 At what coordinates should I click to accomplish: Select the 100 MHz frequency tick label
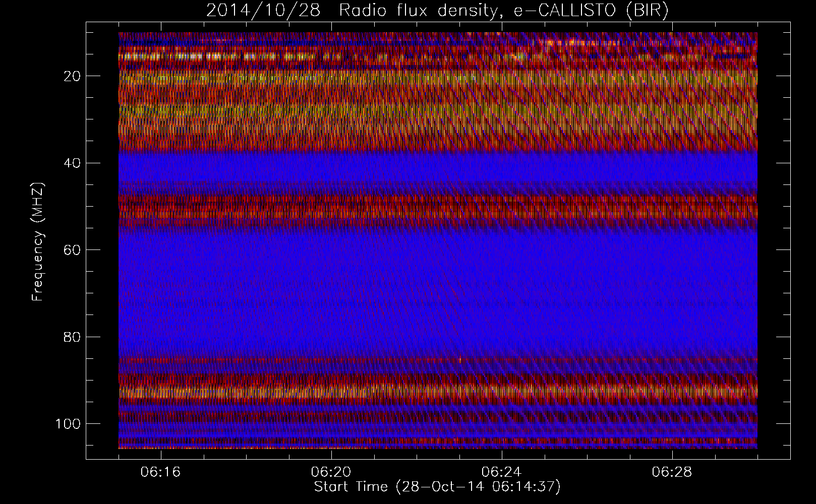(68, 424)
